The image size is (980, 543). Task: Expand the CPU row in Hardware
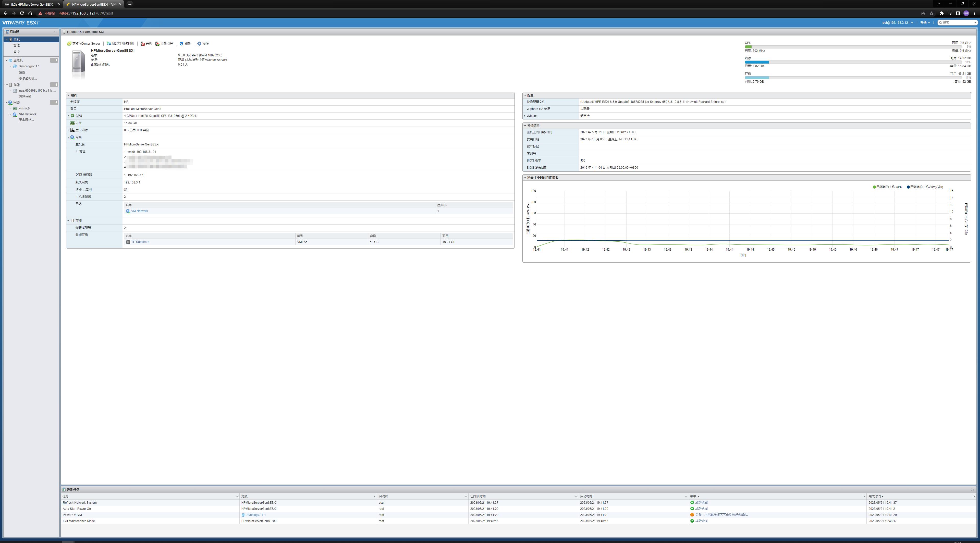[x=68, y=116]
